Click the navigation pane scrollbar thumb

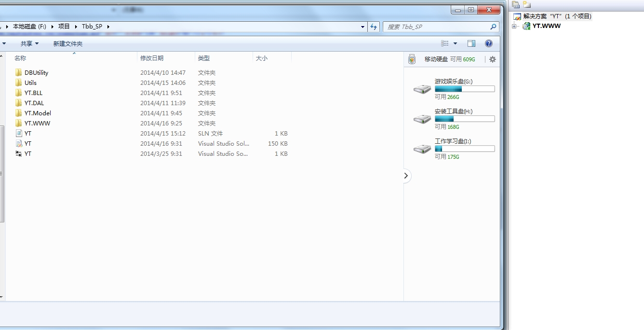click(x=2, y=174)
